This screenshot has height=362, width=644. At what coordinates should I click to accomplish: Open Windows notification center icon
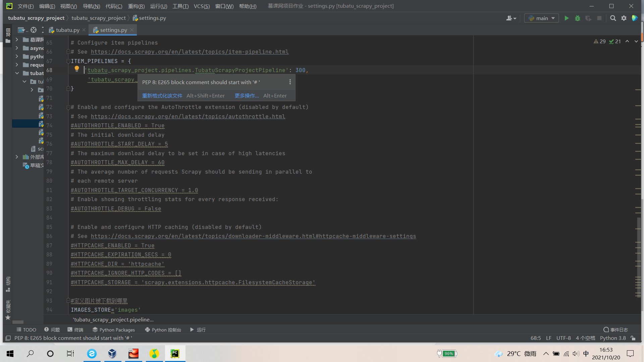tap(630, 353)
